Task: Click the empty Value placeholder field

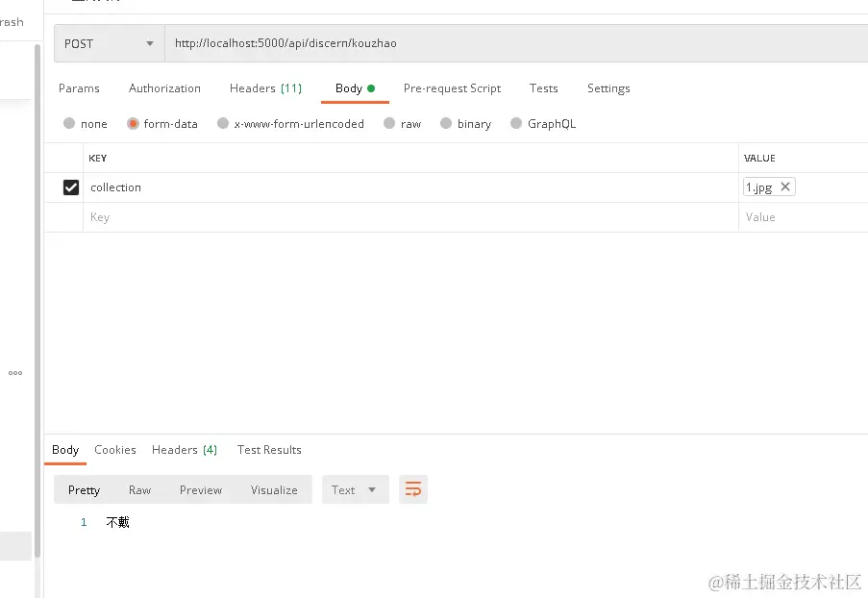Action: (804, 217)
